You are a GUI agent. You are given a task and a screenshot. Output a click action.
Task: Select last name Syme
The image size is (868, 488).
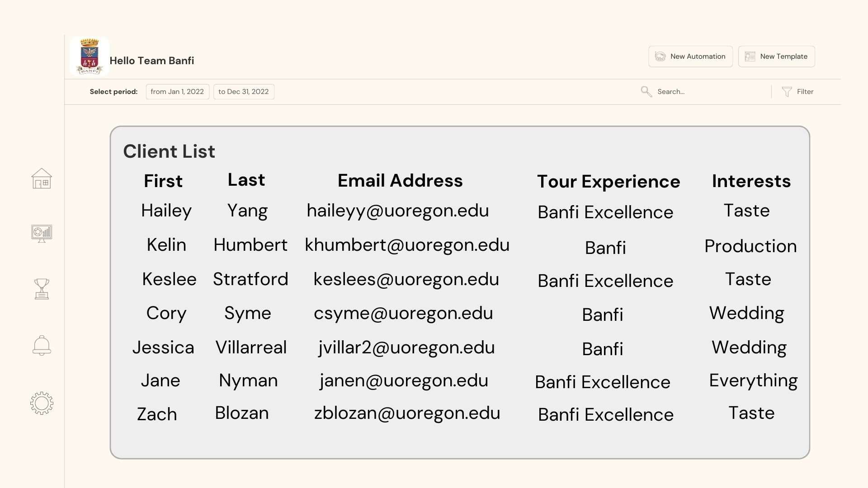pyautogui.click(x=248, y=313)
